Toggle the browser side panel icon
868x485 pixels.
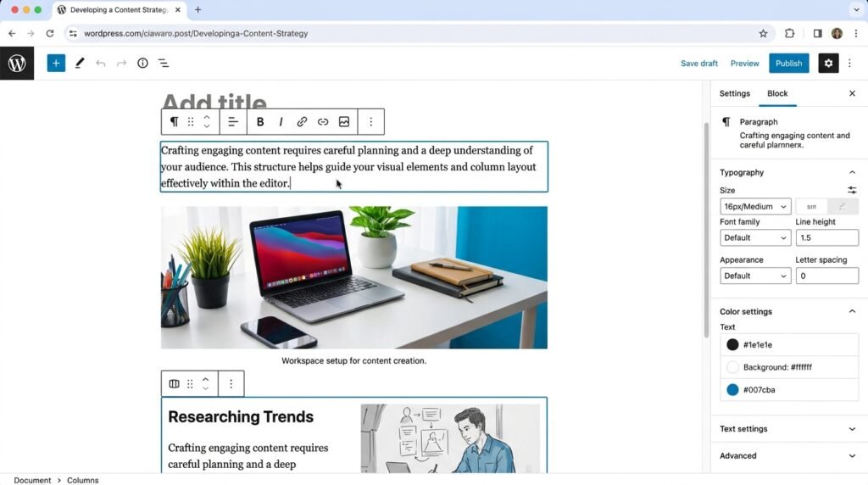point(817,33)
